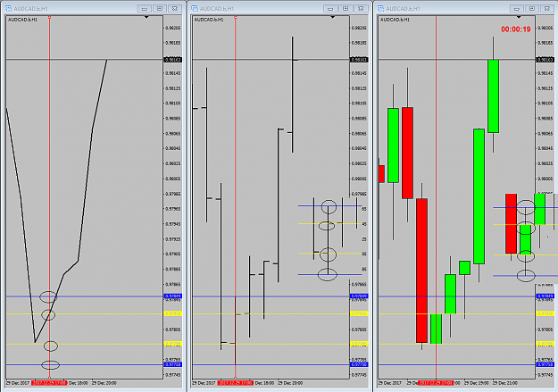Click the chart icon in middle window title
The image size is (558, 392).
[195, 8]
